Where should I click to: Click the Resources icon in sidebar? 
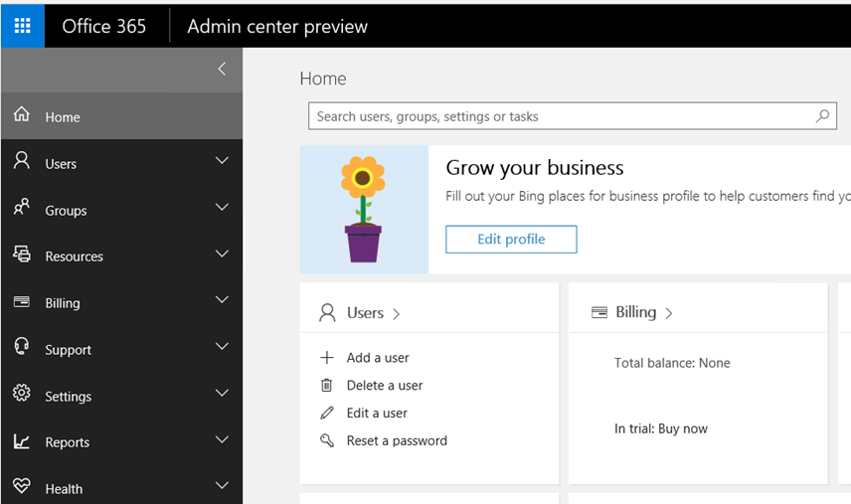pyautogui.click(x=22, y=253)
